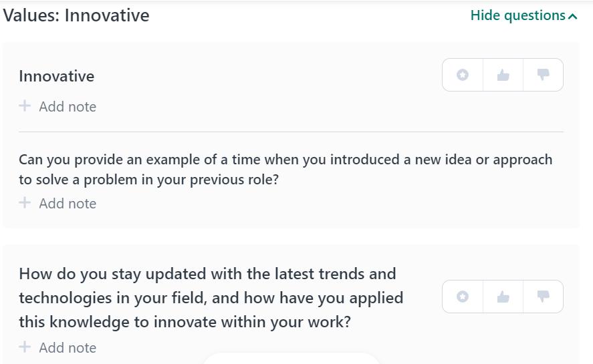
Task: Click the plus icon under Innovative heading
Action: [x=25, y=106]
